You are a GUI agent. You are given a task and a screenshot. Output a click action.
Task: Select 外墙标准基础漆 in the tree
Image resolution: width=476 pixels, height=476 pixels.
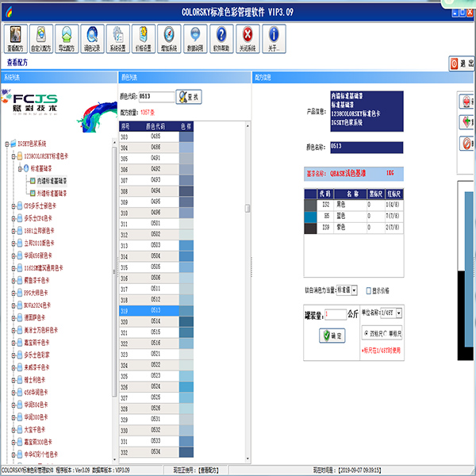click(x=52, y=193)
